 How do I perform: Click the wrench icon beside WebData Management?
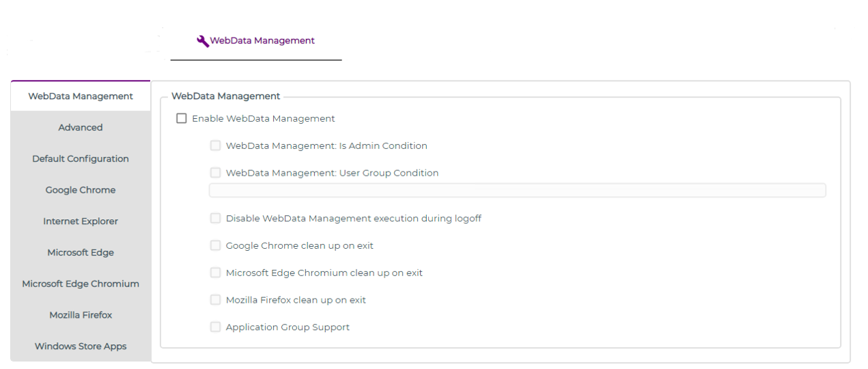pyautogui.click(x=203, y=41)
